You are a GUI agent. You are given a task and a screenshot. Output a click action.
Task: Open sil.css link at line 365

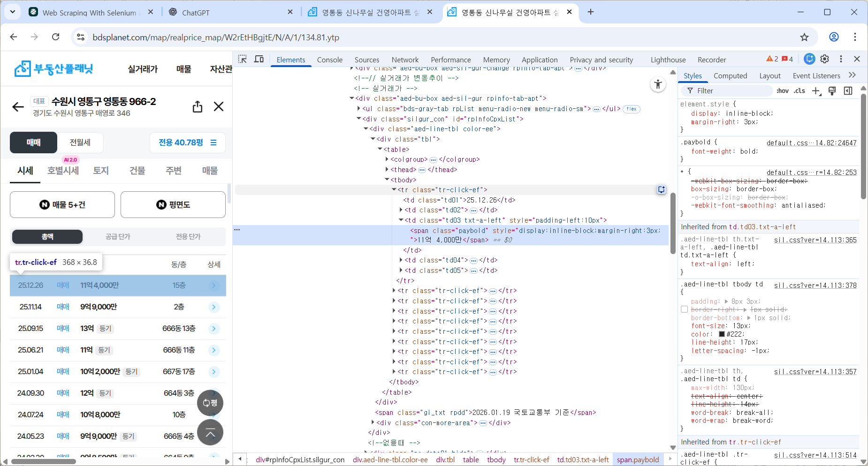tap(815, 240)
